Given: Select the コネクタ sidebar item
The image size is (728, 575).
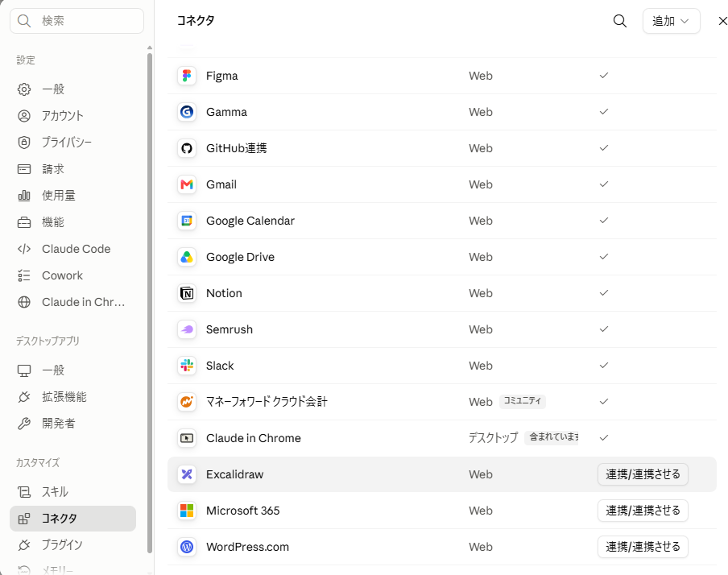Looking at the screenshot, I should pyautogui.click(x=73, y=519).
